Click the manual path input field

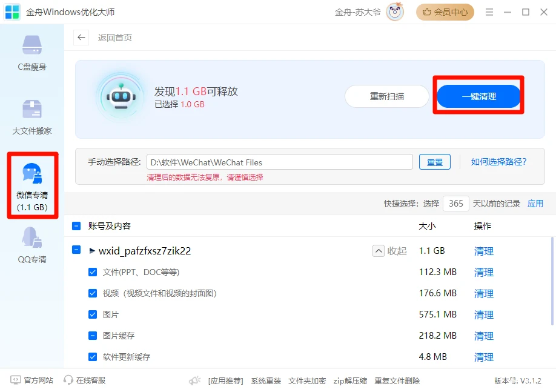click(x=280, y=162)
